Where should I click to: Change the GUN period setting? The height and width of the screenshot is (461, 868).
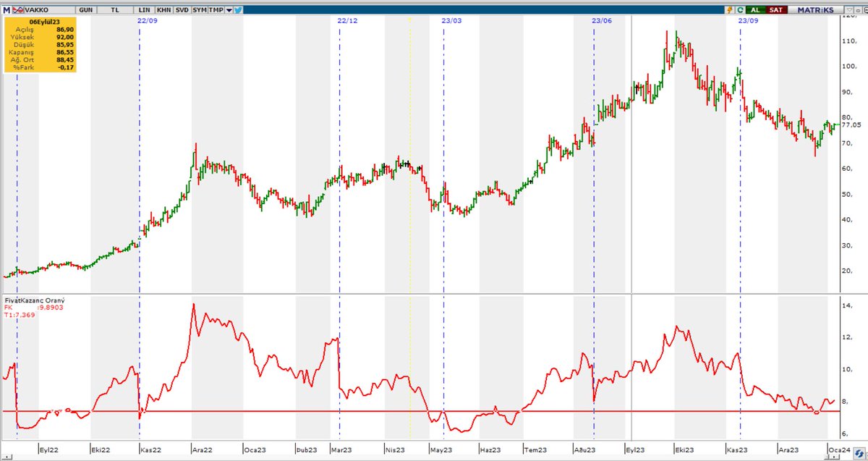(85, 10)
